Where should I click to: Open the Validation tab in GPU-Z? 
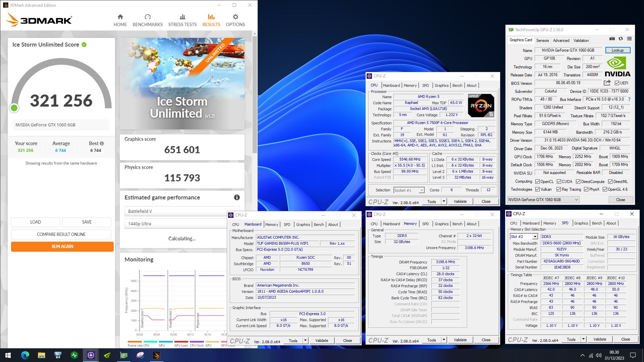pos(581,41)
